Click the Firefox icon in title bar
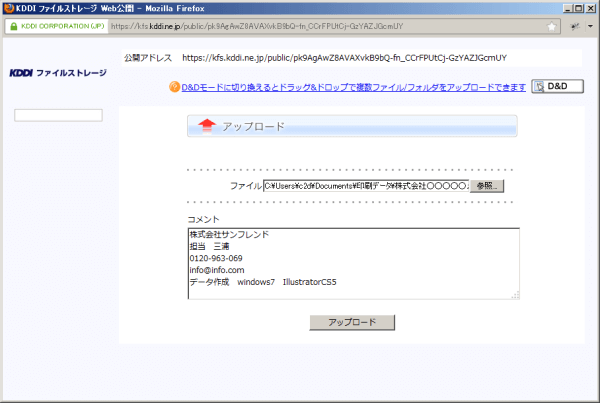This screenshot has width=600, height=403. pyautogui.click(x=9, y=8)
